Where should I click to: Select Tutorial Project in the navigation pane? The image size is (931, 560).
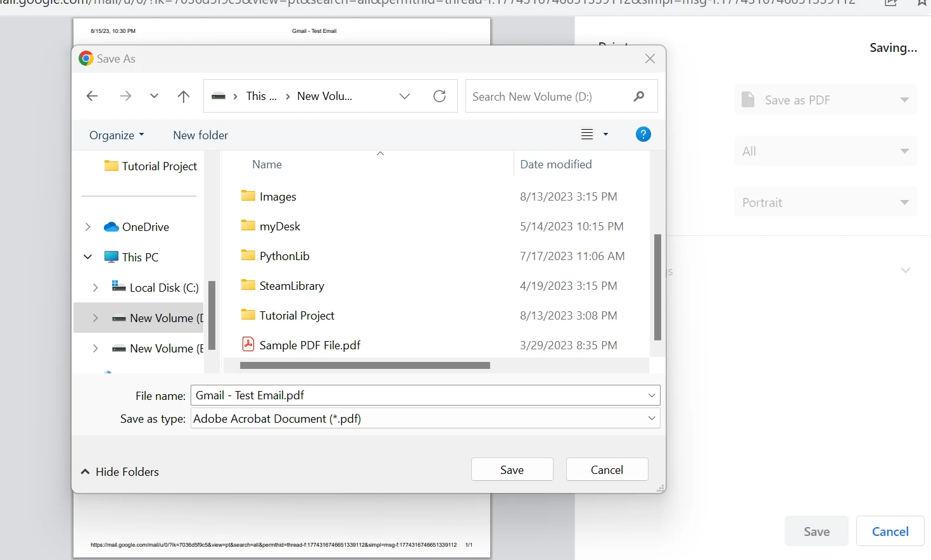click(x=151, y=166)
